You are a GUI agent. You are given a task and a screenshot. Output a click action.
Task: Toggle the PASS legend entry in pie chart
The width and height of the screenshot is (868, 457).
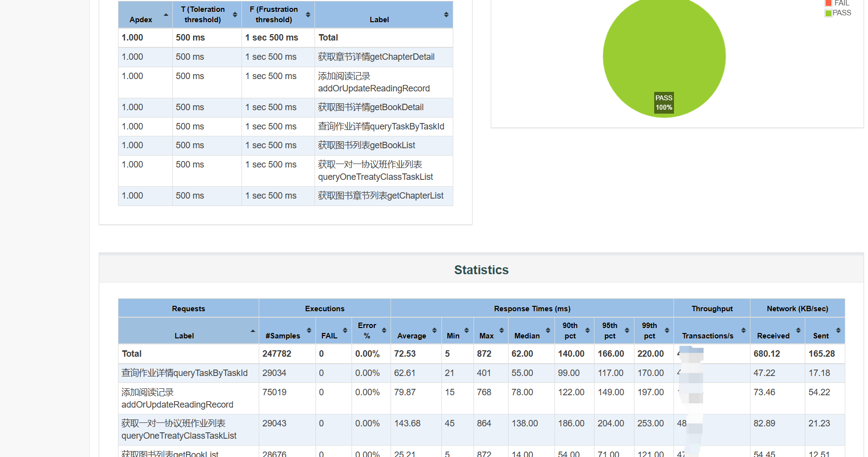pos(838,13)
